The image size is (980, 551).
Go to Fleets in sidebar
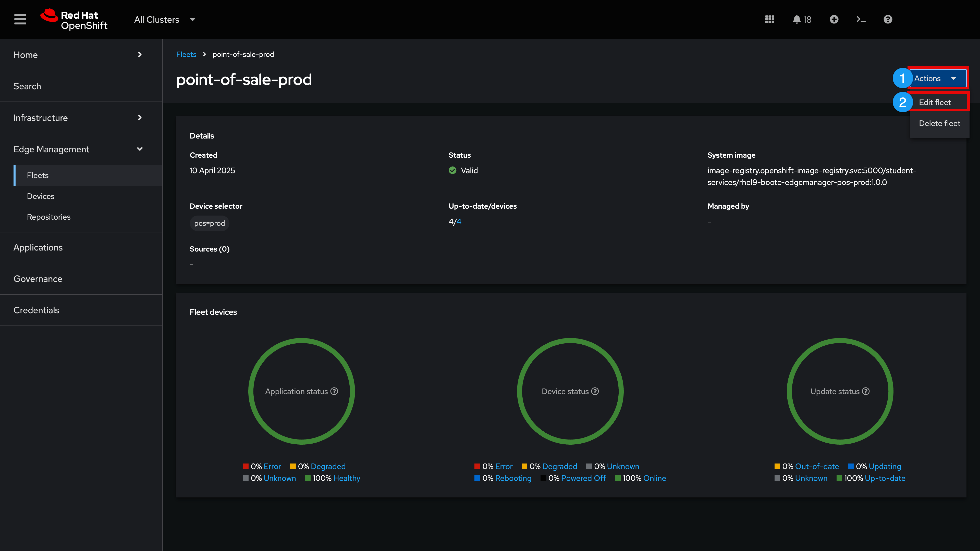(88, 175)
